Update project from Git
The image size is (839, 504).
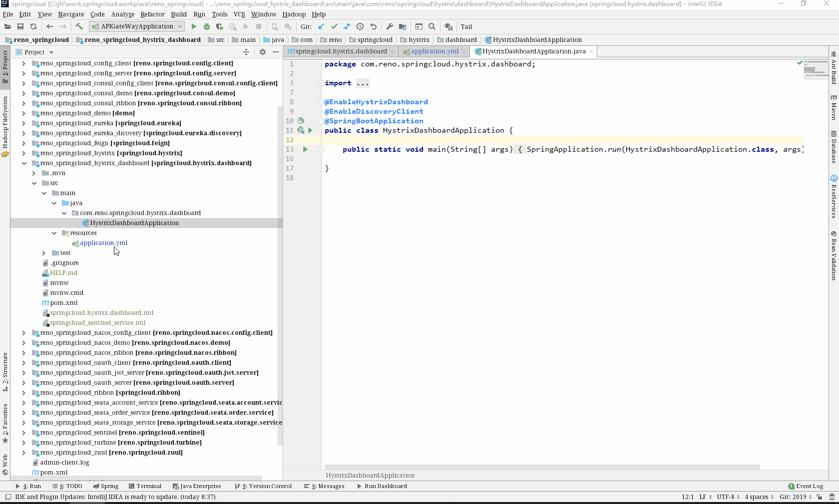[321, 26]
